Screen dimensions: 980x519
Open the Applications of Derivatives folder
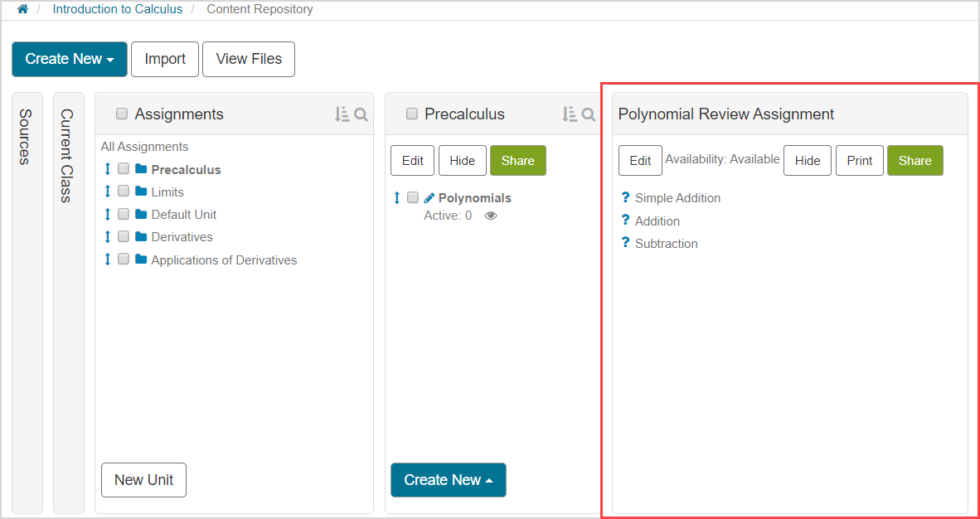coord(223,260)
